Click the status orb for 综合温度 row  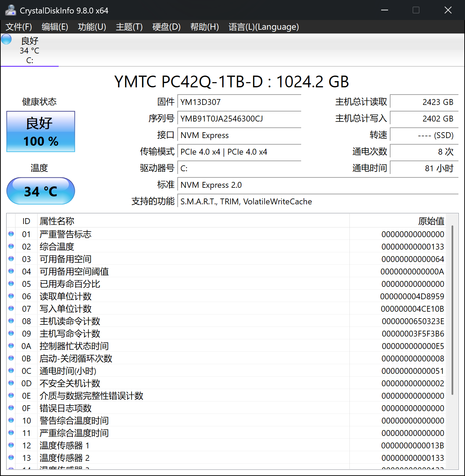pyautogui.click(x=11, y=246)
